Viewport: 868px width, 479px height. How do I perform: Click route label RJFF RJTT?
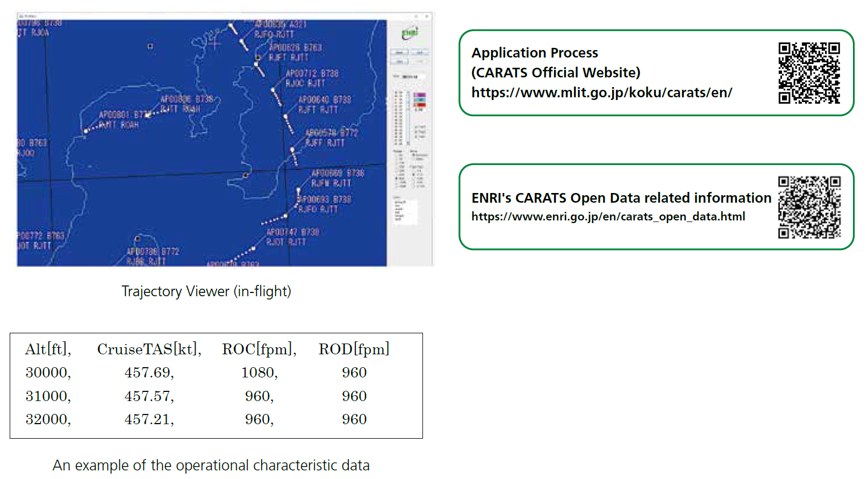[x=325, y=142]
